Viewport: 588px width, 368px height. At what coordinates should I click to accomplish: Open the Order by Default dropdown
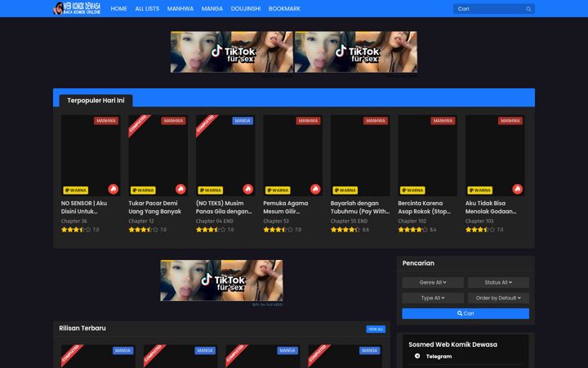pyautogui.click(x=498, y=298)
